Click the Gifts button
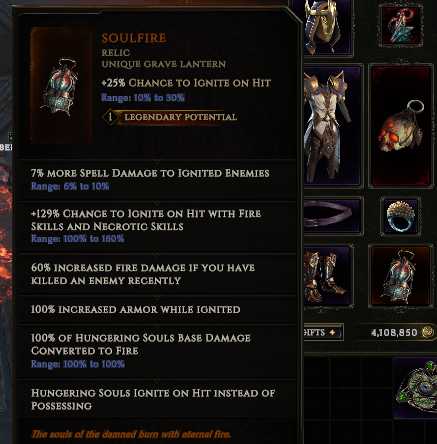Viewport: 437px width, 444px height. [x=323, y=332]
